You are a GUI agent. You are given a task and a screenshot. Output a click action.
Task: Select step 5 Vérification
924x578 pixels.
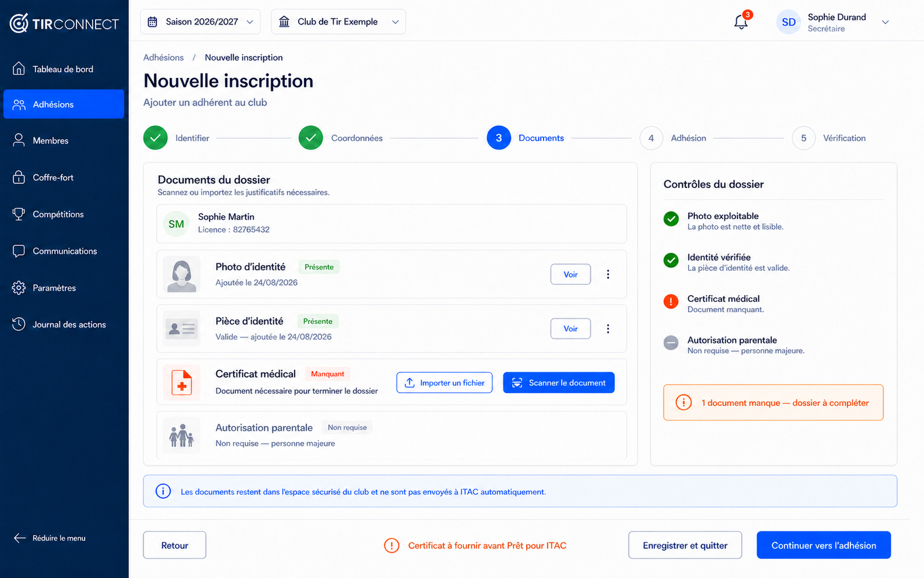click(x=829, y=138)
